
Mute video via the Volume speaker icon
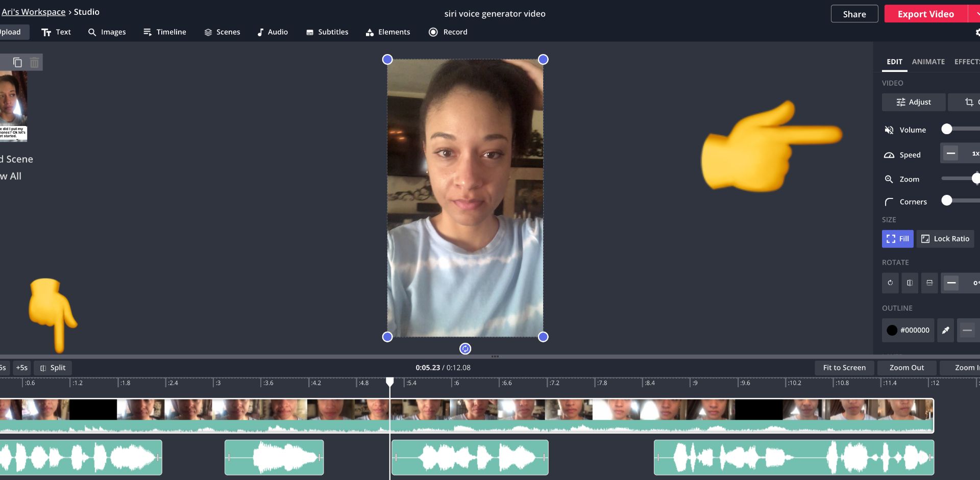point(889,130)
